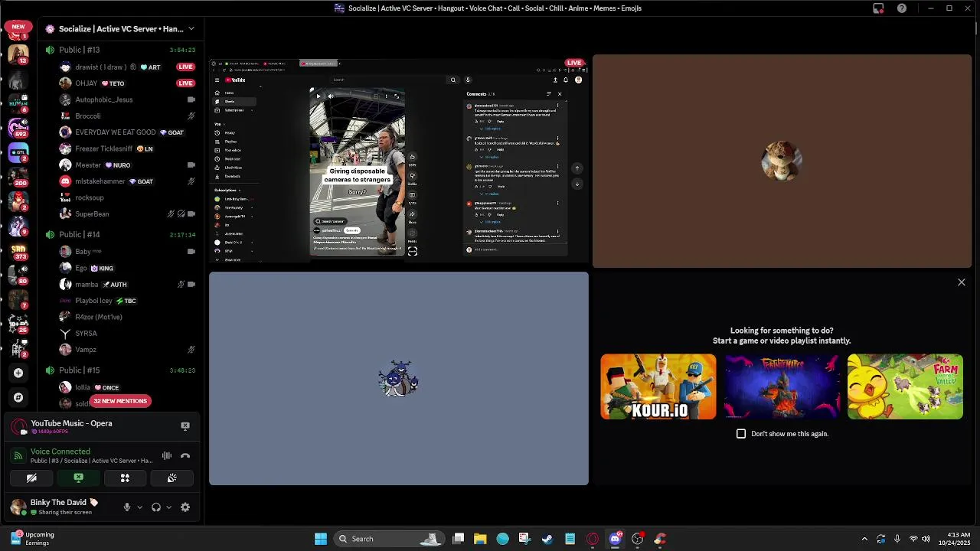The height and width of the screenshot is (551, 980).
Task: Click the Add a Server plus icon
Action: pos(18,373)
